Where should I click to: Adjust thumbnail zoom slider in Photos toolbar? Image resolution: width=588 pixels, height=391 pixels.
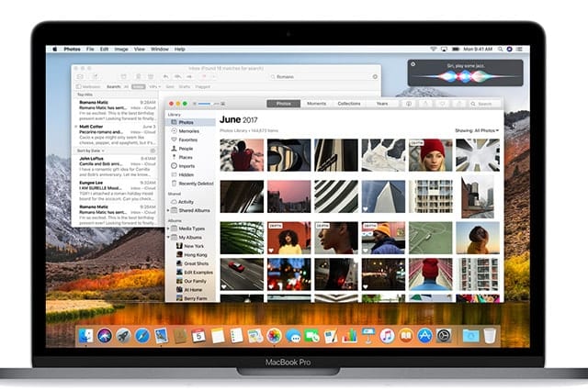pyautogui.click(x=209, y=104)
